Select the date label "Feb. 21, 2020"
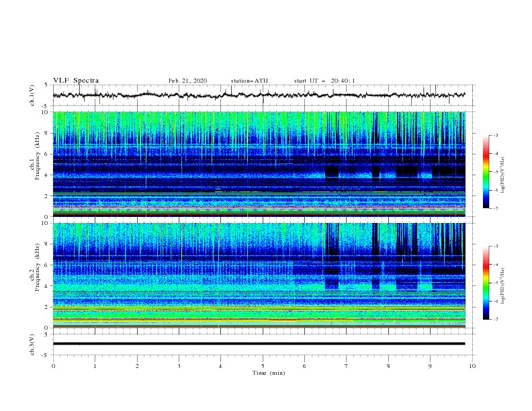This screenshot has height=411, width=532. [187, 81]
